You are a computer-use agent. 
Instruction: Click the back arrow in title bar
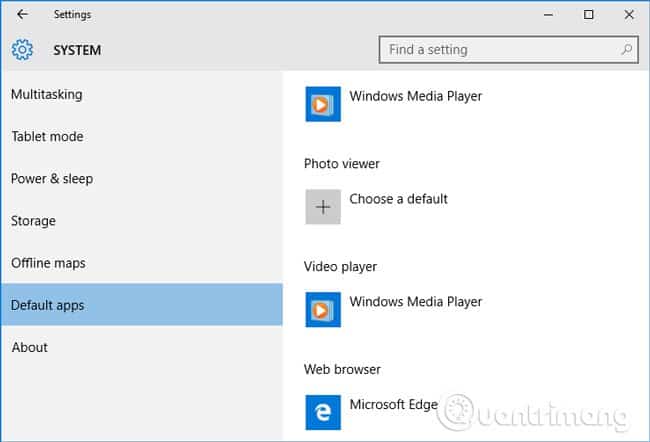click(22, 15)
